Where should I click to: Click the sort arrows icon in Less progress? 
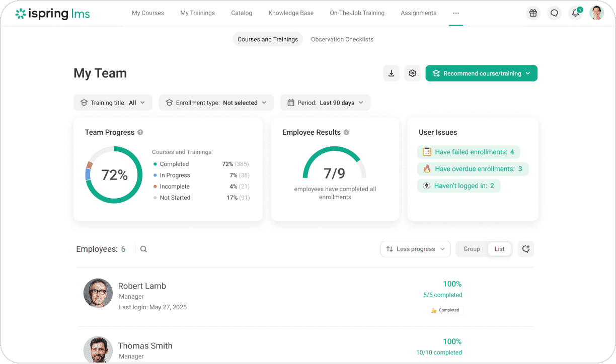[390, 249]
